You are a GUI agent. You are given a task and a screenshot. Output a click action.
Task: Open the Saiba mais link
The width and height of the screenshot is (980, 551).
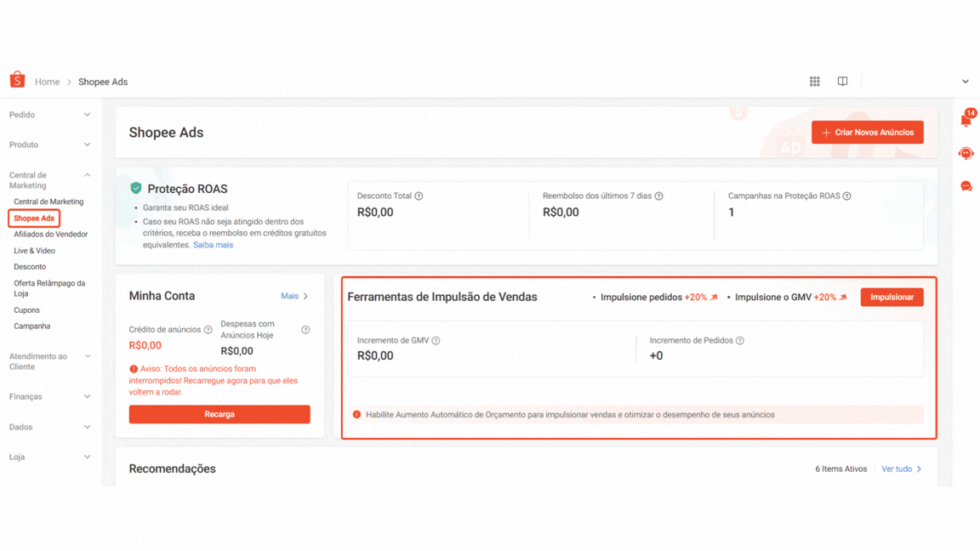[213, 245]
